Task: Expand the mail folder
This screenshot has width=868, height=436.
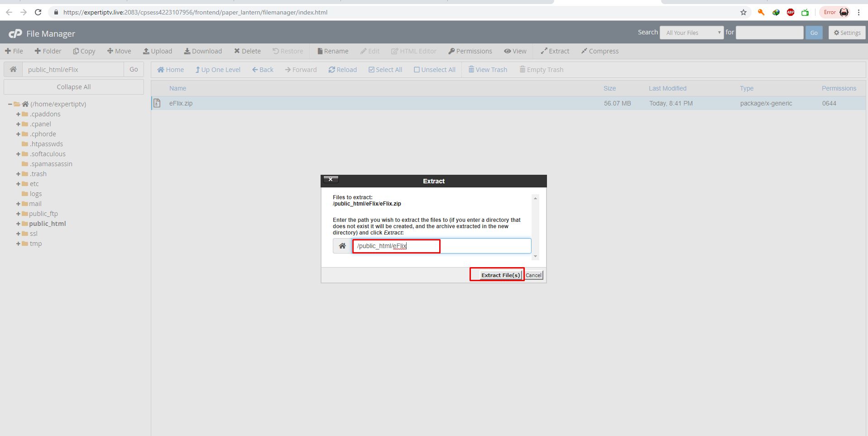Action: click(x=19, y=204)
